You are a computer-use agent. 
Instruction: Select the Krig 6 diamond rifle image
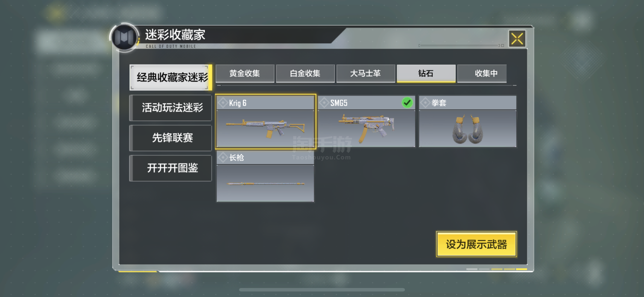point(265,128)
